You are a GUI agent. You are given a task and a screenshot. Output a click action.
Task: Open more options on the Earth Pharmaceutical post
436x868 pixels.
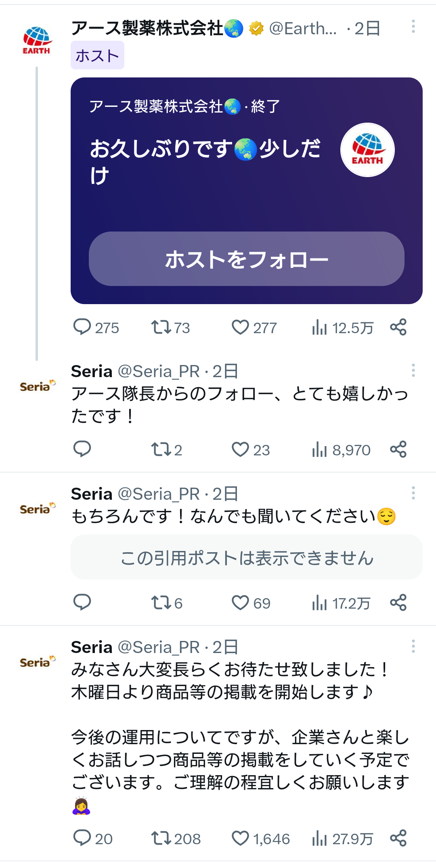[413, 27]
